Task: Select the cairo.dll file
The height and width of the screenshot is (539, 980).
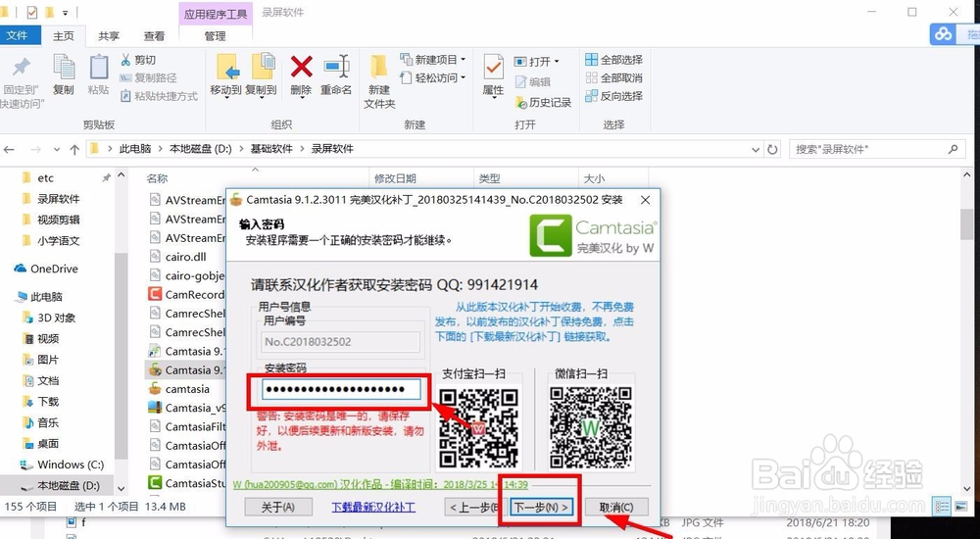Action: [x=185, y=257]
